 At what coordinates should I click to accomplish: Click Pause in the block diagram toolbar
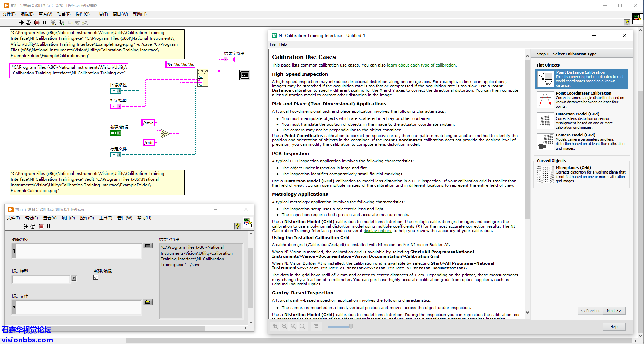point(44,22)
